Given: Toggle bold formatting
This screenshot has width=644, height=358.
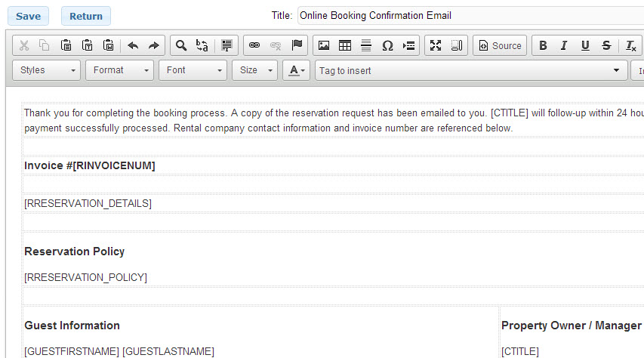Looking at the screenshot, I should pos(543,46).
